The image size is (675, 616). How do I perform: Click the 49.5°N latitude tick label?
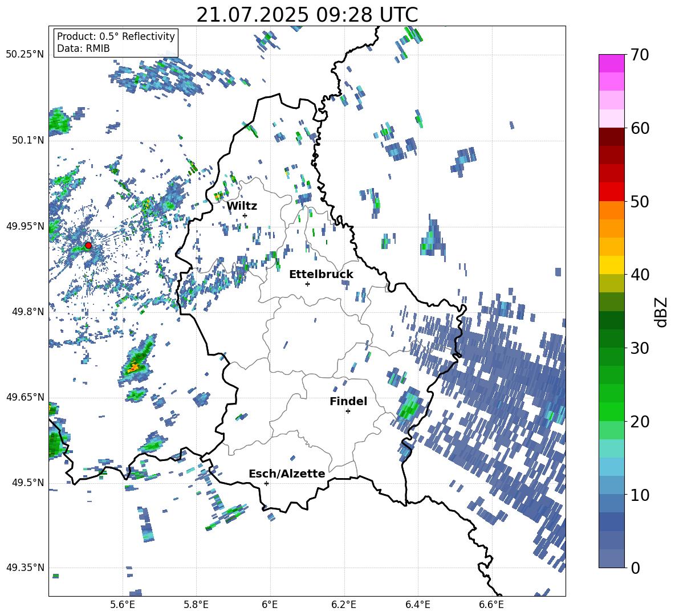[x=27, y=483]
